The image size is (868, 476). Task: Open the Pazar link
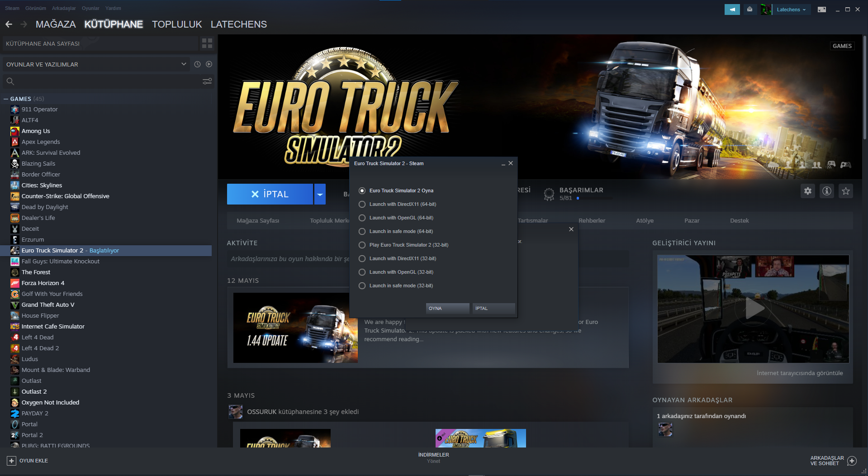pyautogui.click(x=692, y=221)
